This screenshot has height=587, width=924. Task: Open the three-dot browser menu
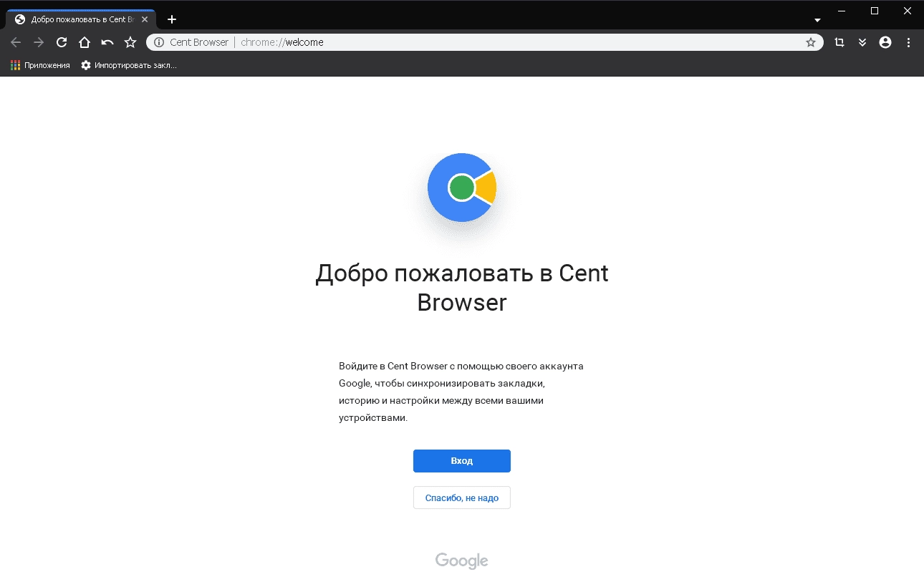908,42
